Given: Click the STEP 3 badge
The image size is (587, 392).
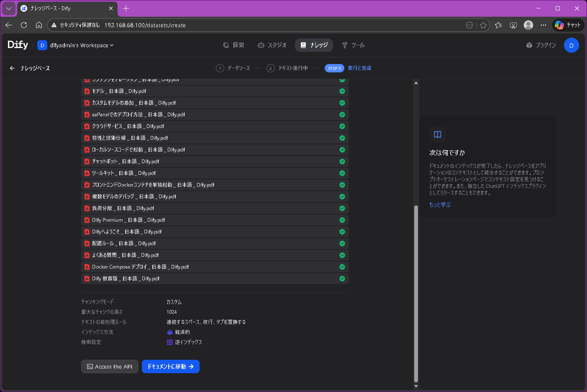Looking at the screenshot, I should pyautogui.click(x=334, y=68).
